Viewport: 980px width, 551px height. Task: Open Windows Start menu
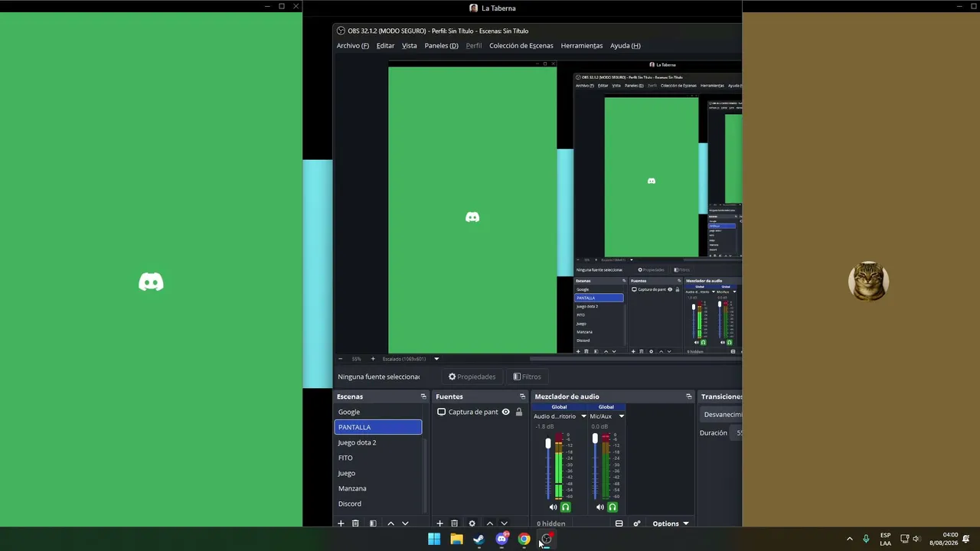434,539
